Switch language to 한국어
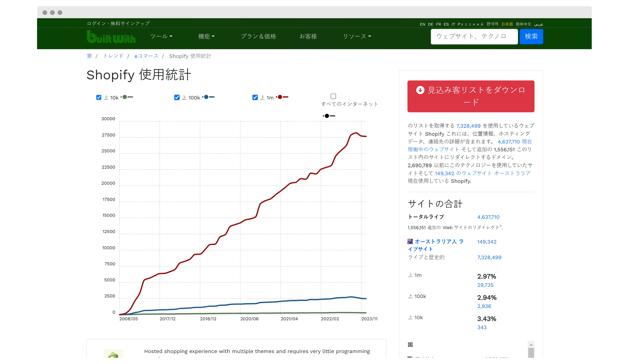 (x=492, y=24)
